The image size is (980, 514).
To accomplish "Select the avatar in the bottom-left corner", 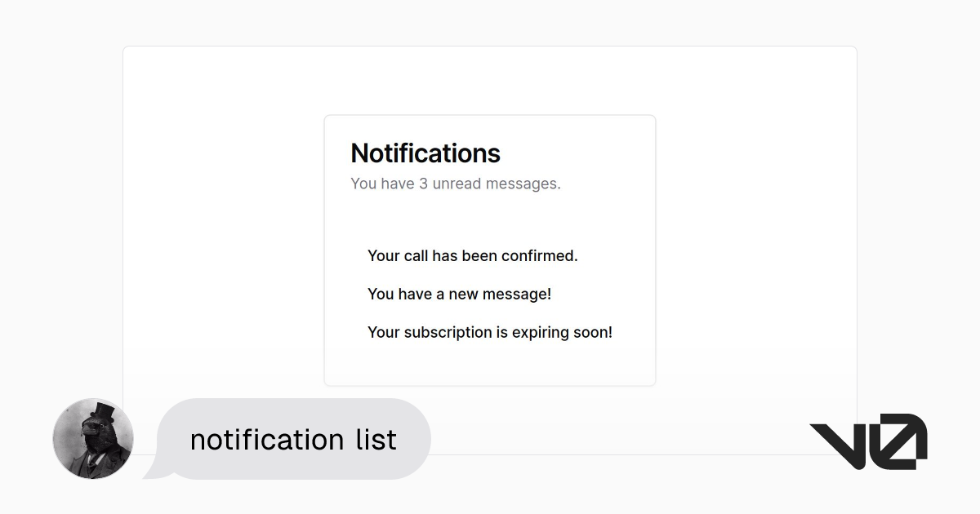I will click(92, 439).
